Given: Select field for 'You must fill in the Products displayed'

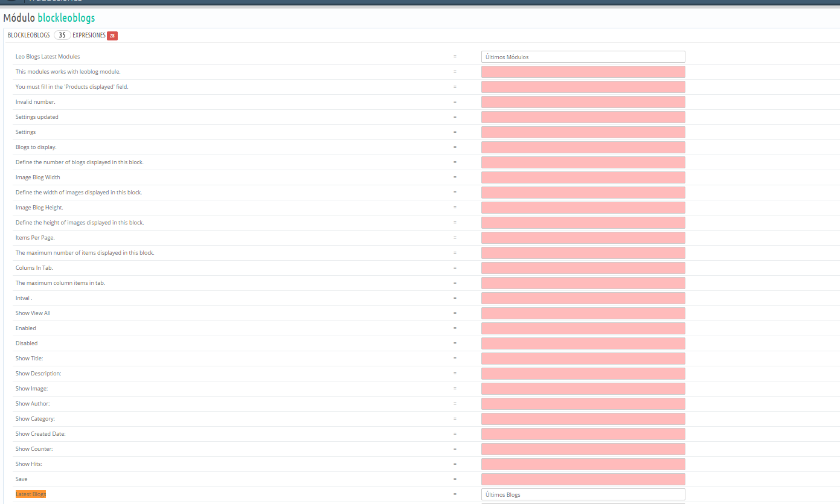Looking at the screenshot, I should pyautogui.click(x=583, y=87).
